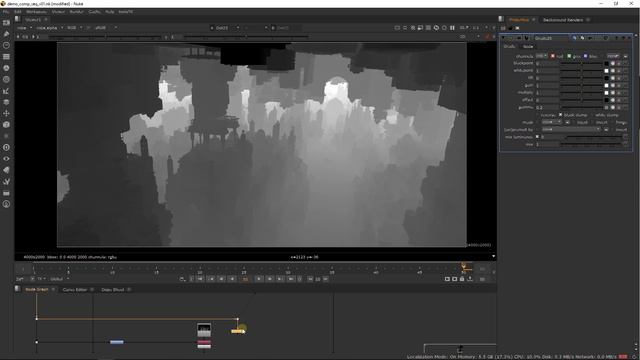This screenshot has height=360, width=640.
Task: Click the pane menu icon beside Properties tab
Action: (501, 19)
